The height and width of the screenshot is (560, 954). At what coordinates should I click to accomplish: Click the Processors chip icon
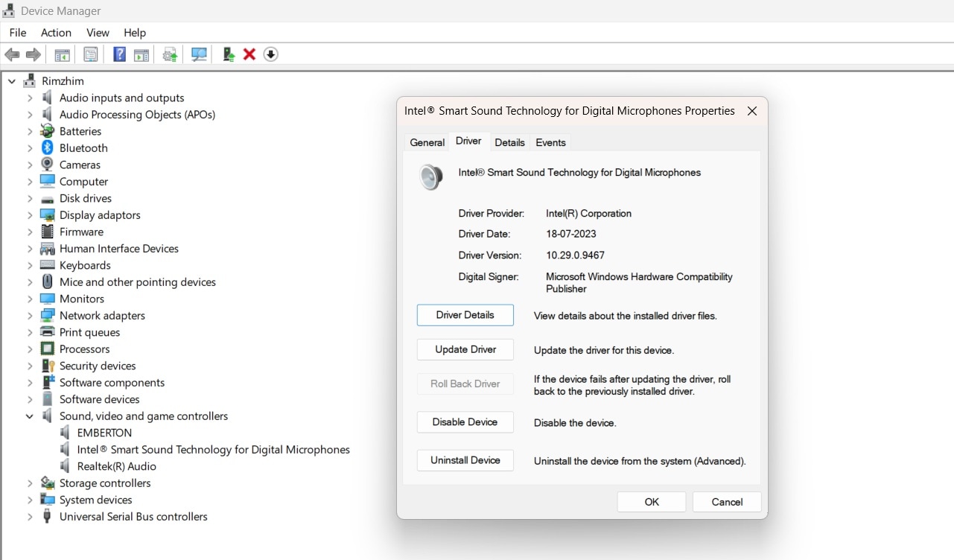(48, 349)
